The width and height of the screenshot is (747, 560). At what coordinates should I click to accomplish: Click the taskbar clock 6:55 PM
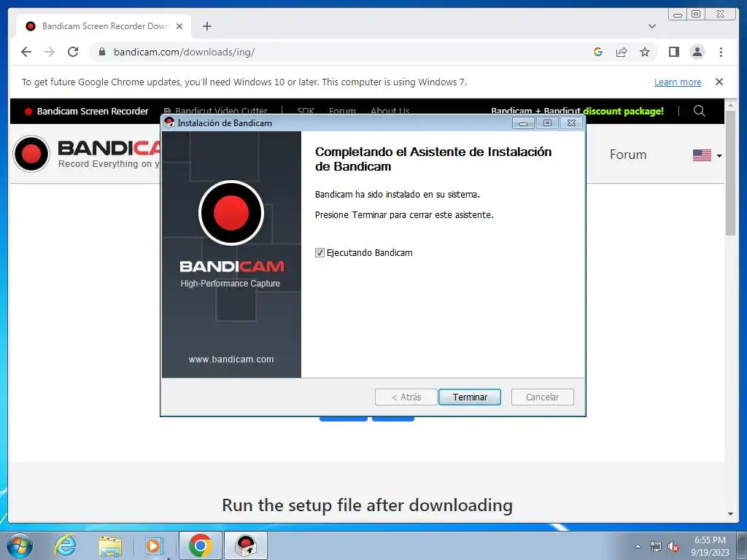(710, 546)
